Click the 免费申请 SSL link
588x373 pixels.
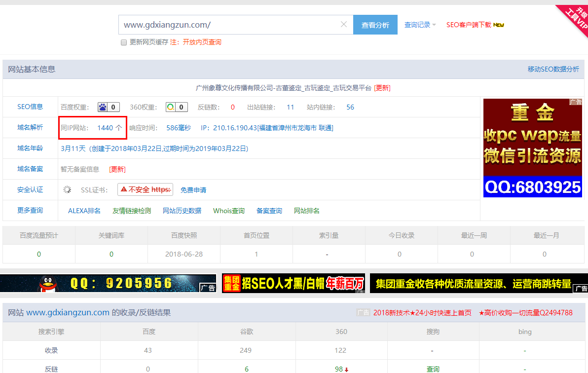pos(193,190)
